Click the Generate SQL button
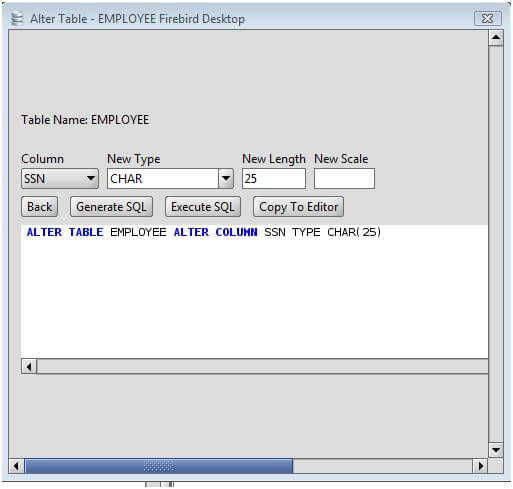 coord(111,207)
